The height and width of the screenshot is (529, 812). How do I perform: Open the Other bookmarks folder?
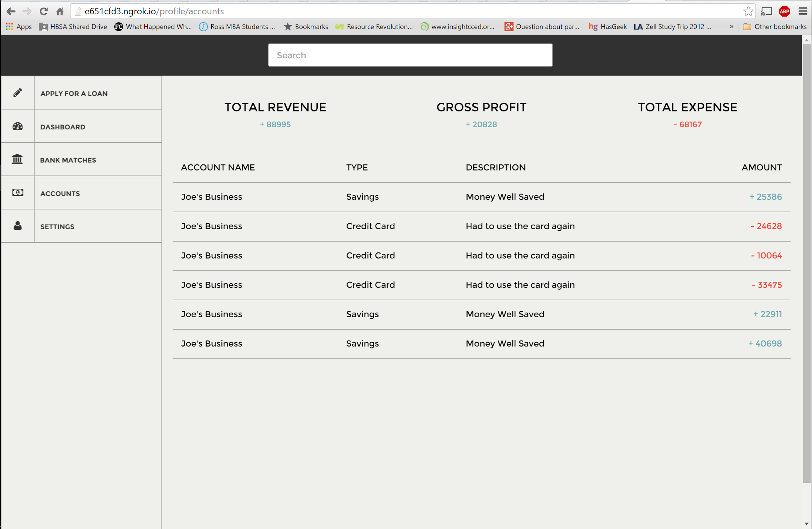[x=775, y=27]
